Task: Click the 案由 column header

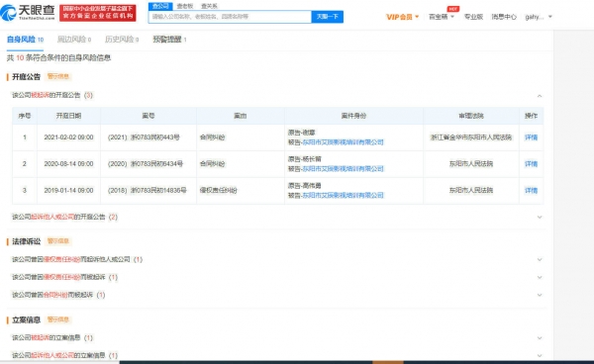Action: click(241, 116)
